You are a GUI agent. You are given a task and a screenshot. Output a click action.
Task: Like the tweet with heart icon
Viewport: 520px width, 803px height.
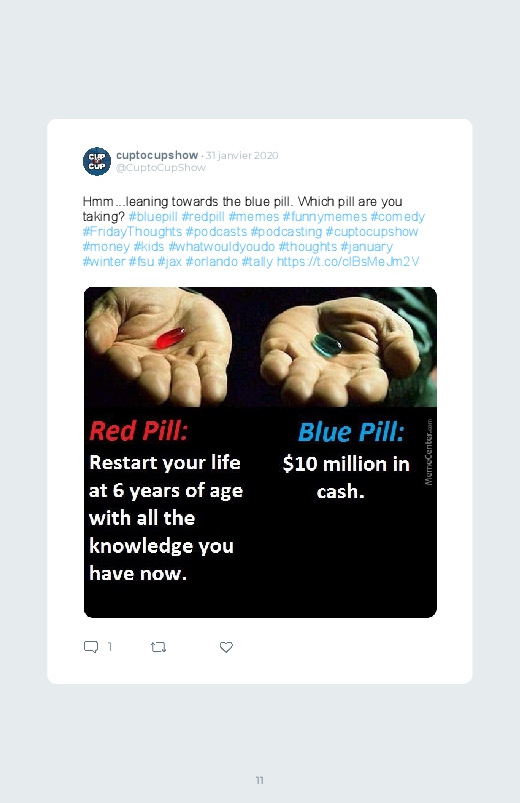pyautogui.click(x=226, y=647)
